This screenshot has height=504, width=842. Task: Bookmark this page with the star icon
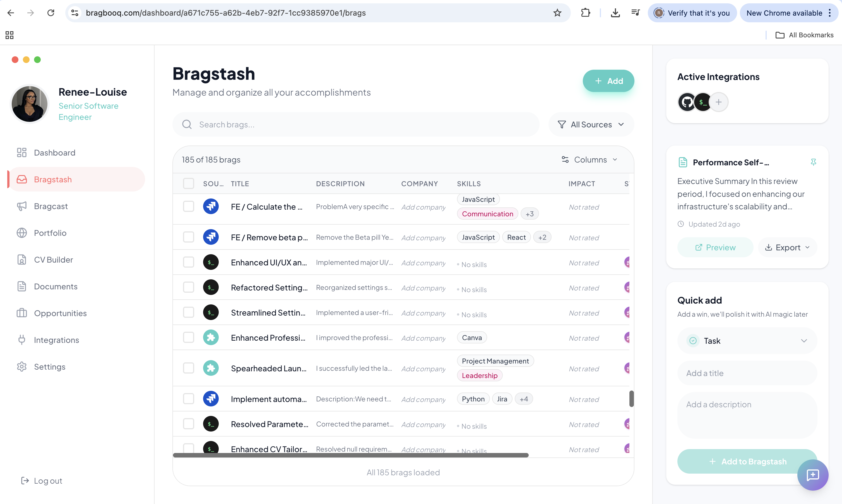(557, 13)
